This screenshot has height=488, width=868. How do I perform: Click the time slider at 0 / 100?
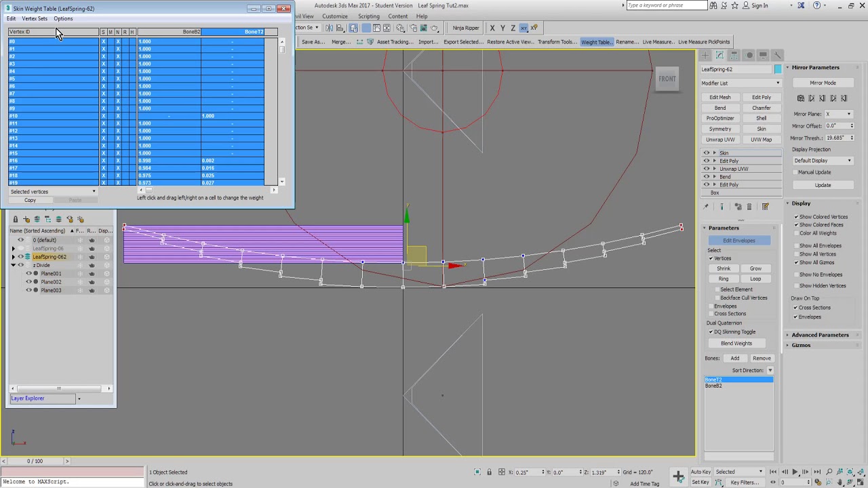coord(35,462)
